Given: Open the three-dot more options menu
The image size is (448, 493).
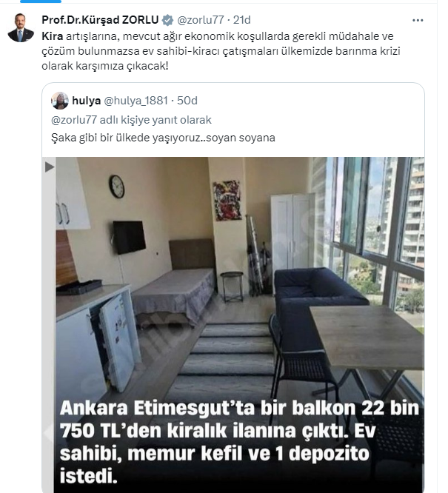Looking at the screenshot, I should [x=418, y=21].
